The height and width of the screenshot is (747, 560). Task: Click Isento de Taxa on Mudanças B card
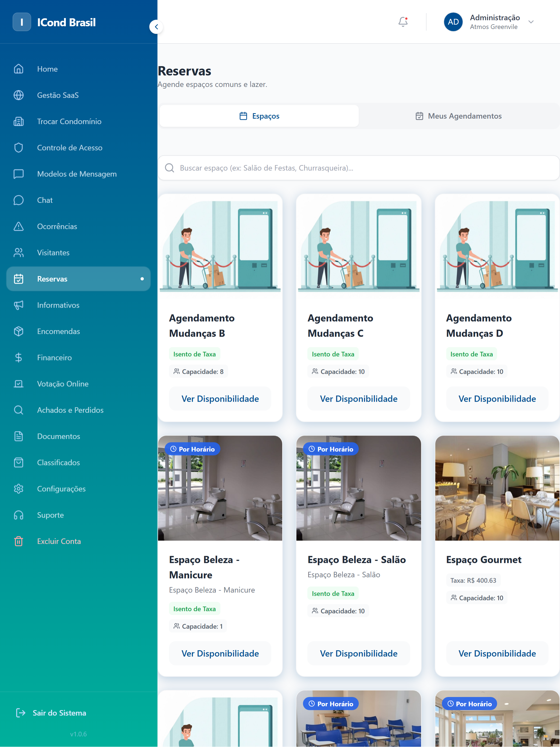pos(194,354)
